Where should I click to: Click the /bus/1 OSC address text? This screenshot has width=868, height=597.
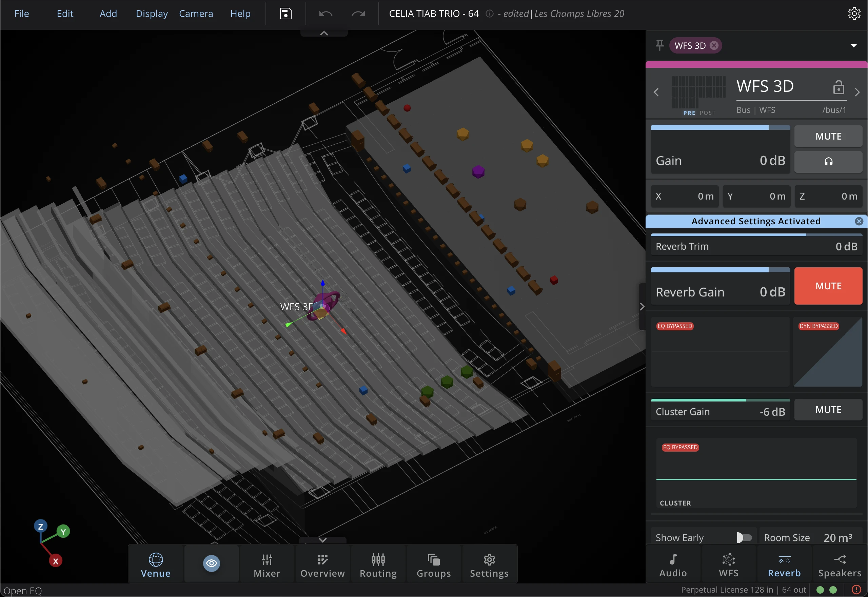[834, 110]
